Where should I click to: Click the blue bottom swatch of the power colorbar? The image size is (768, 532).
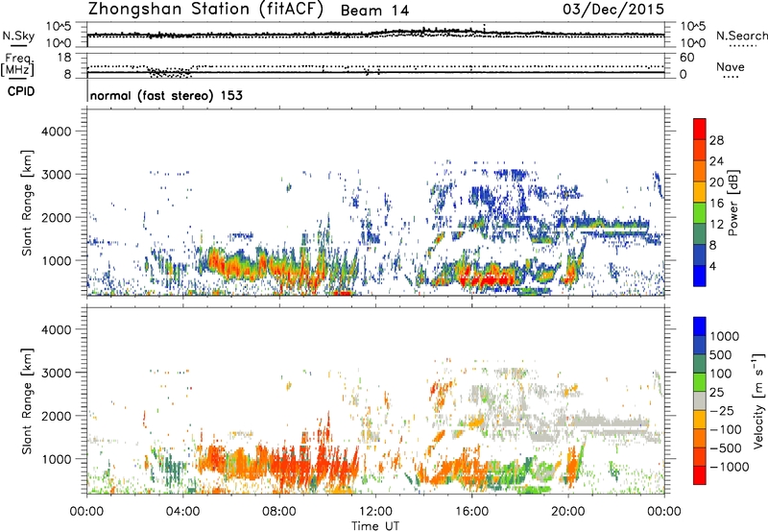click(700, 276)
